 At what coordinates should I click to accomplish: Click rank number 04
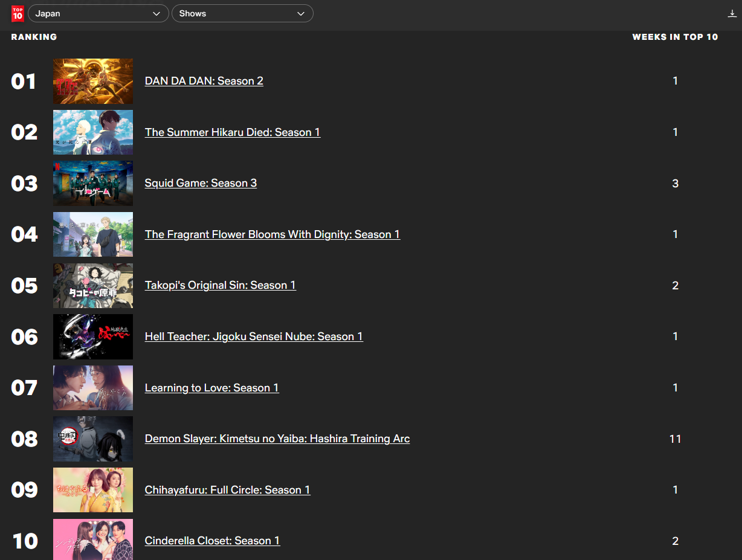(x=24, y=234)
